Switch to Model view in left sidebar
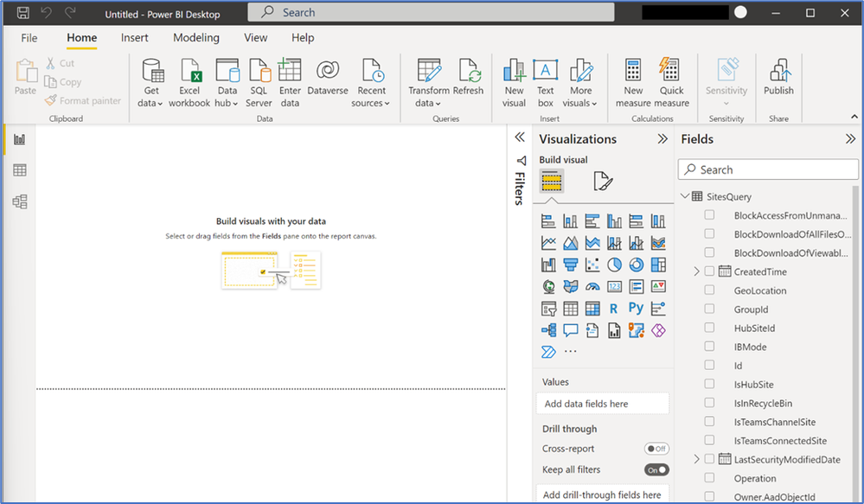The width and height of the screenshot is (864, 504). coord(20,201)
